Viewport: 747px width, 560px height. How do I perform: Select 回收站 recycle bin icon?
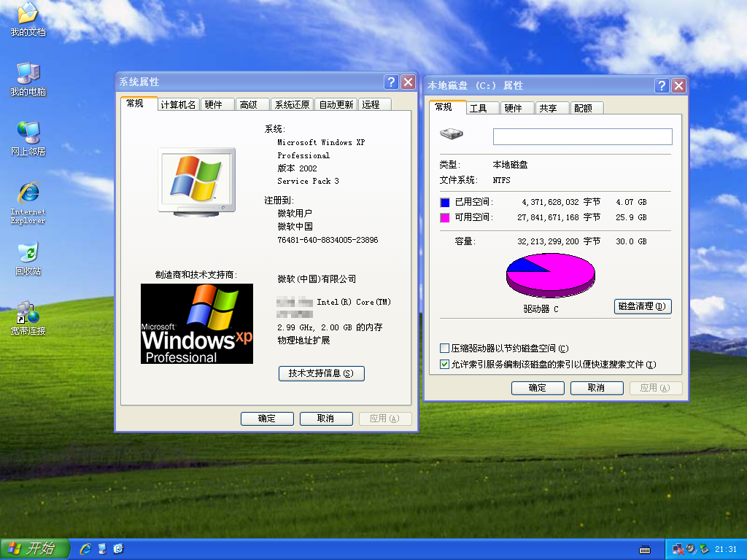tap(28, 259)
